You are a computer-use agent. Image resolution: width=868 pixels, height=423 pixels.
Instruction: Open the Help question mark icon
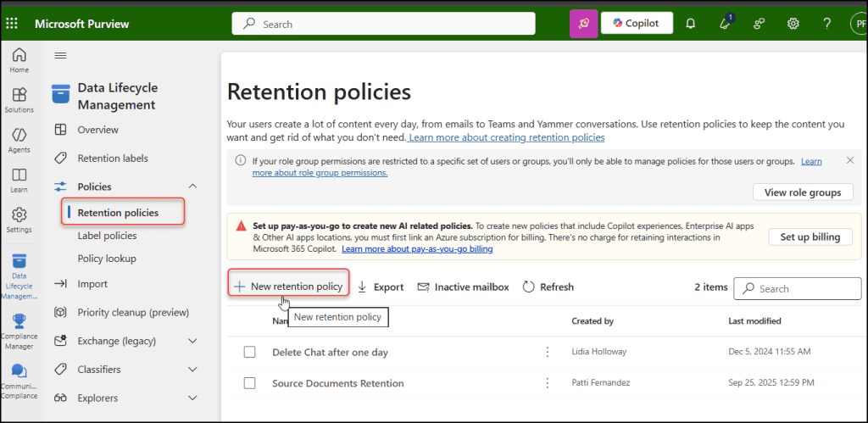click(827, 24)
